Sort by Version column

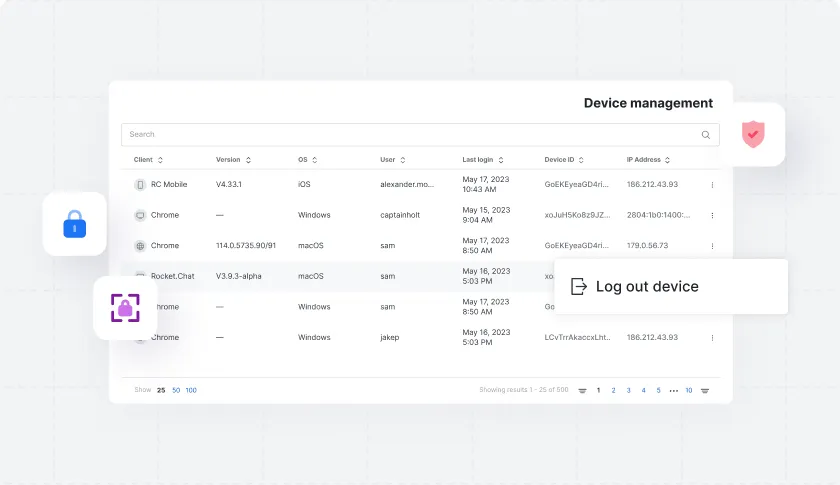tap(248, 160)
